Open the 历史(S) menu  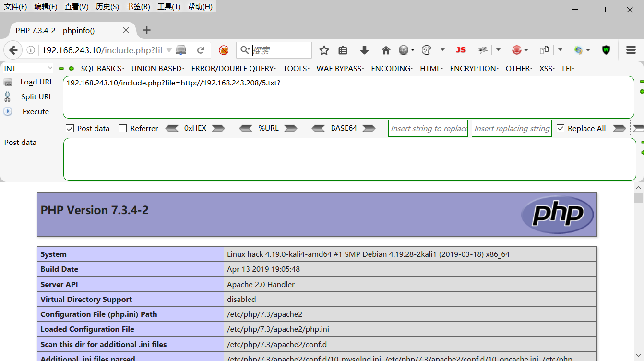pyautogui.click(x=107, y=7)
